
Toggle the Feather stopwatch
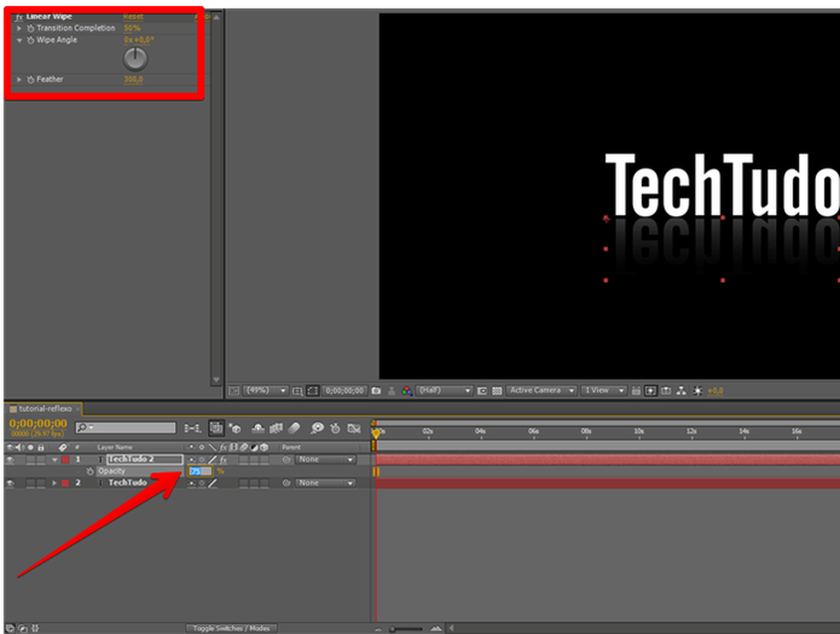point(31,79)
